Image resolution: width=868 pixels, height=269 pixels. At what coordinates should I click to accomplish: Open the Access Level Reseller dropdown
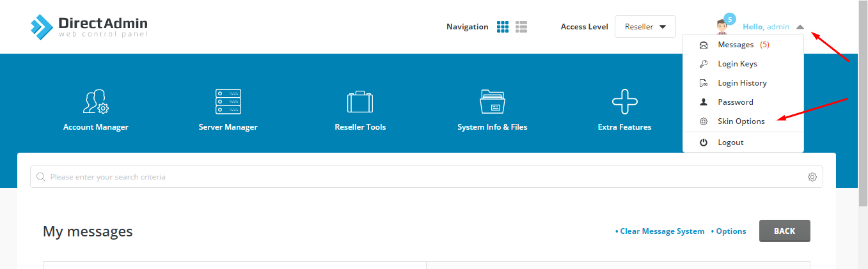click(x=645, y=27)
